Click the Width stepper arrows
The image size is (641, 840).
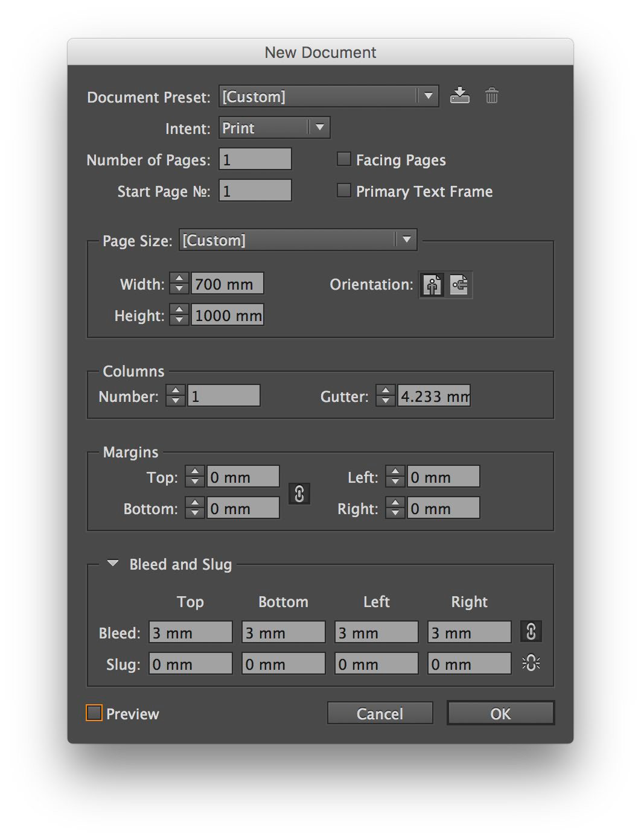click(179, 284)
